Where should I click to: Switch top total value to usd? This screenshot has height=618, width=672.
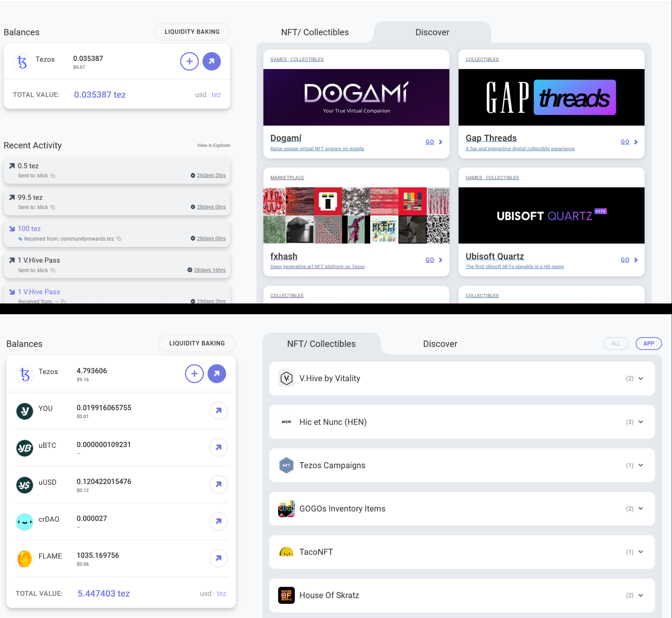click(200, 95)
